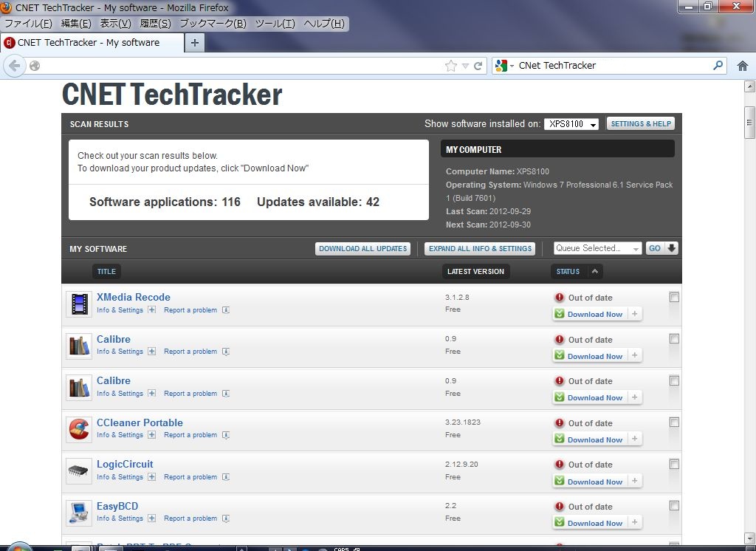This screenshot has width=756, height=551.
Task: Click the green download icon on XMedia Recode's Download Now
Action: tap(560, 314)
